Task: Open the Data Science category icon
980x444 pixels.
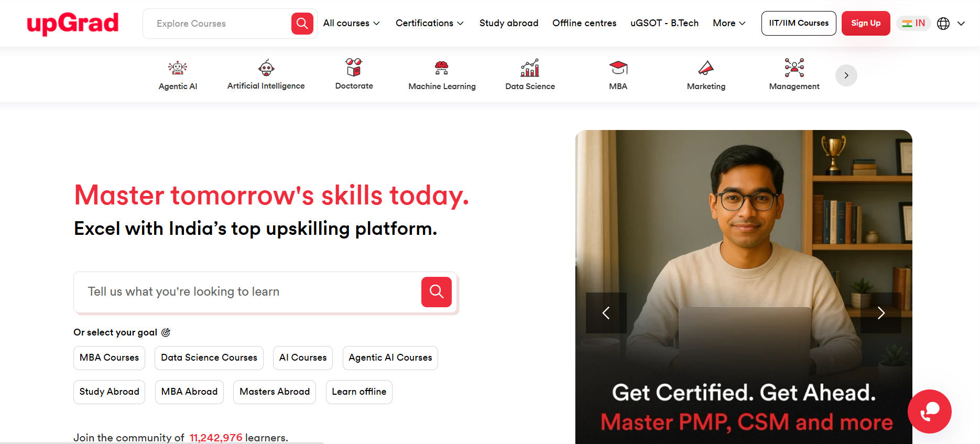Action: (530, 68)
